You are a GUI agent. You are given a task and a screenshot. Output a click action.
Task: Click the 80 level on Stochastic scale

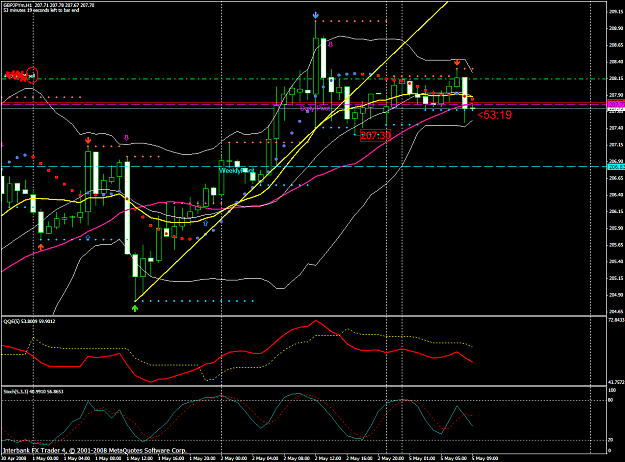[x=611, y=400]
